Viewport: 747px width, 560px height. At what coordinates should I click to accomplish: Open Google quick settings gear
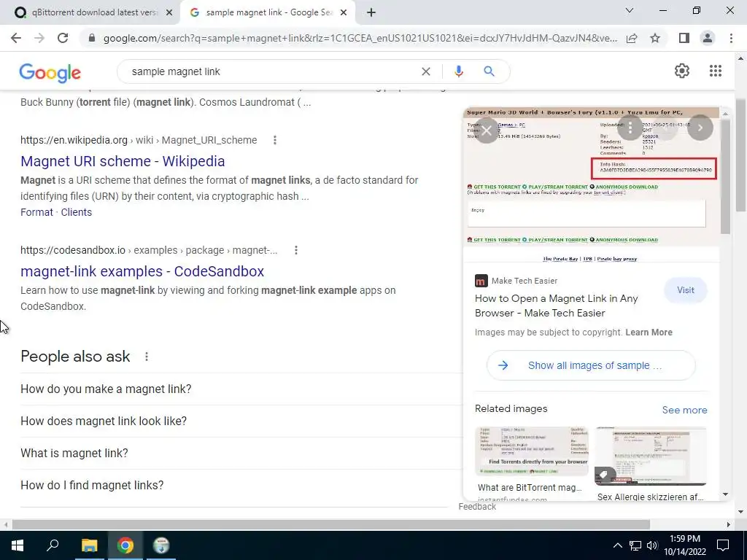(682, 71)
